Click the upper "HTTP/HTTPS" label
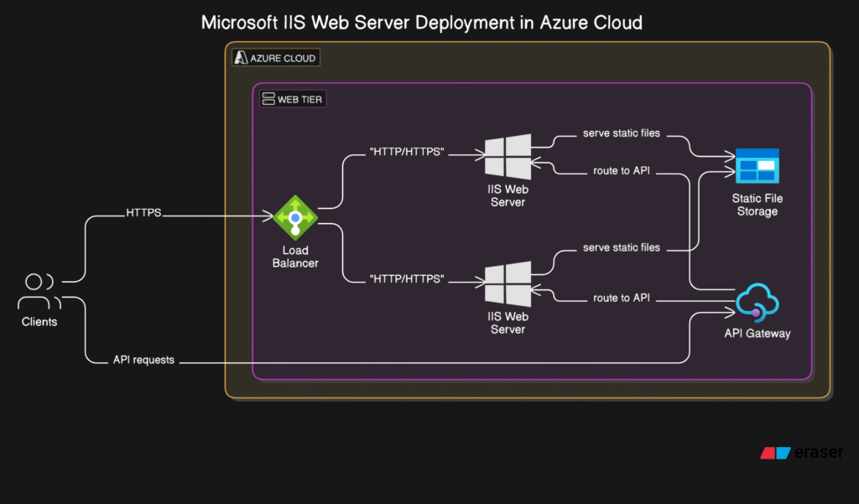The width and height of the screenshot is (859, 504). pyautogui.click(x=407, y=152)
